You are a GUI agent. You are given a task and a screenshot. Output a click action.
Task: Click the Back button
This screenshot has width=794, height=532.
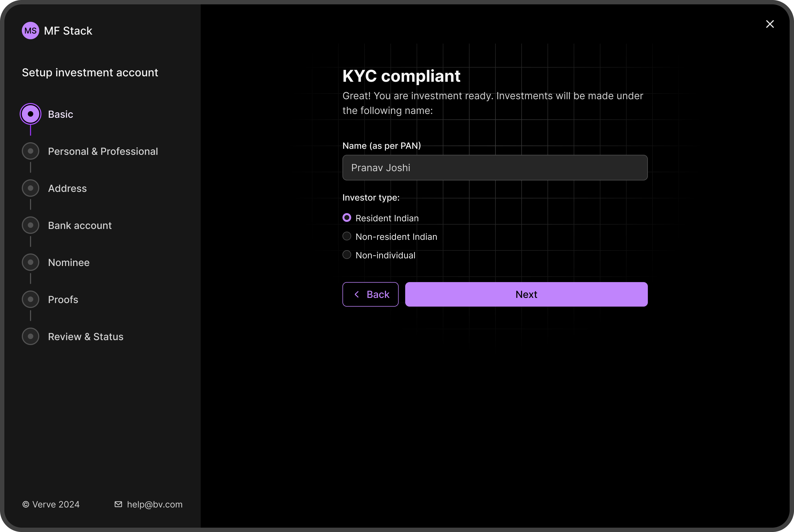pyautogui.click(x=370, y=295)
